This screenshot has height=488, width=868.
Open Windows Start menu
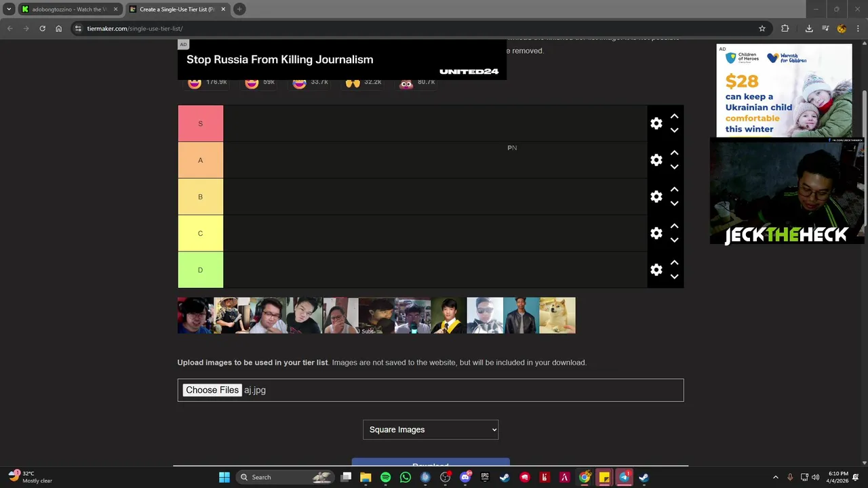tap(224, 477)
